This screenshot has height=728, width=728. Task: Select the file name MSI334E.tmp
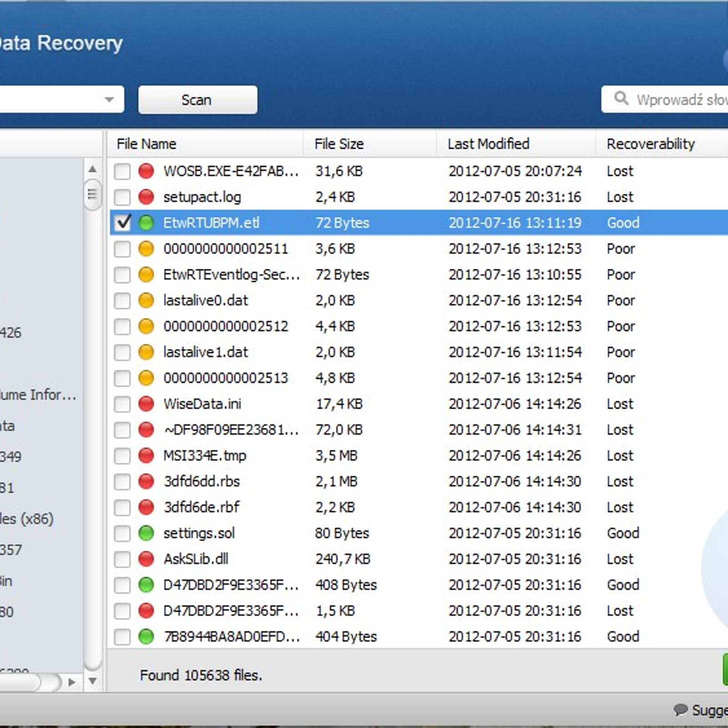point(205,455)
